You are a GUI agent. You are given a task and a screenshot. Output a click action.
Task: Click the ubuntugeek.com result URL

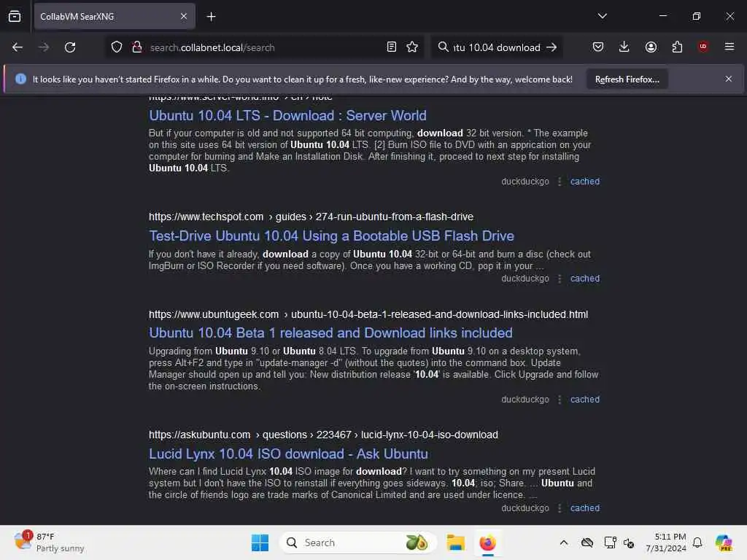(x=368, y=315)
